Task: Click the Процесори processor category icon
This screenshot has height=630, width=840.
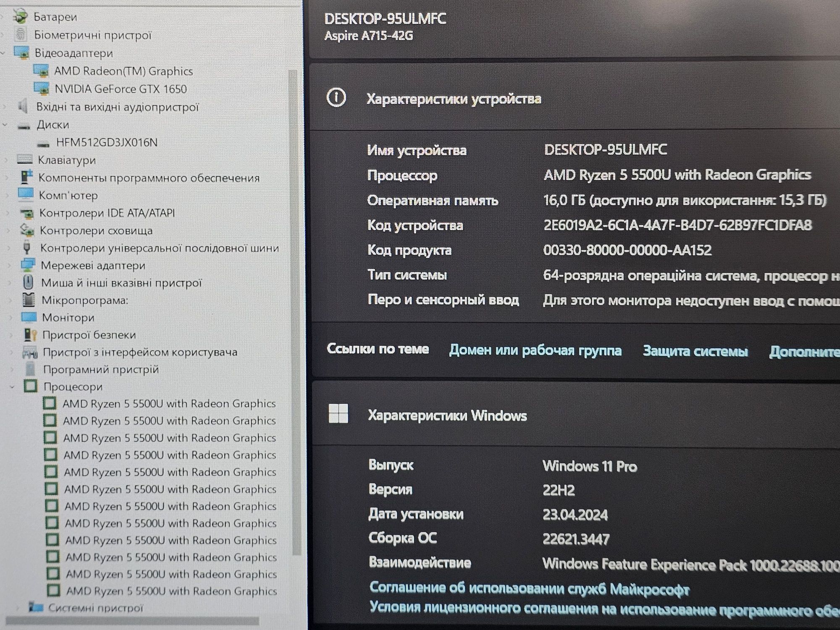Action: (31, 386)
